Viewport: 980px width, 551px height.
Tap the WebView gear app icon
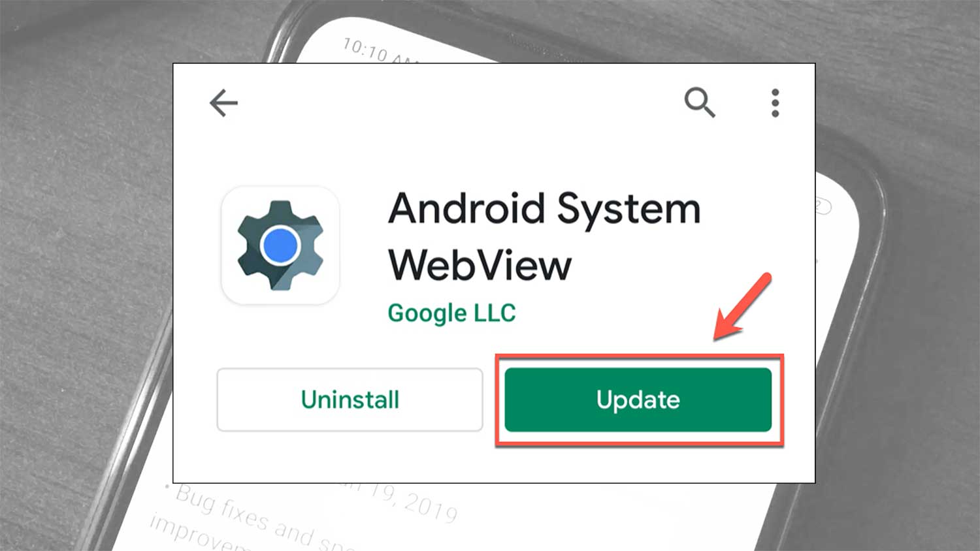[x=280, y=245]
